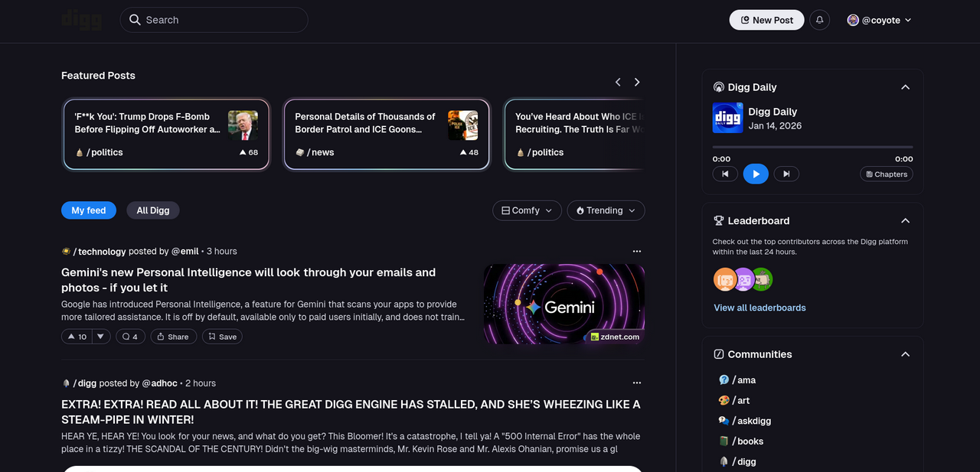Click the Digg Daily progress slider
980x472 pixels.
coord(812,147)
